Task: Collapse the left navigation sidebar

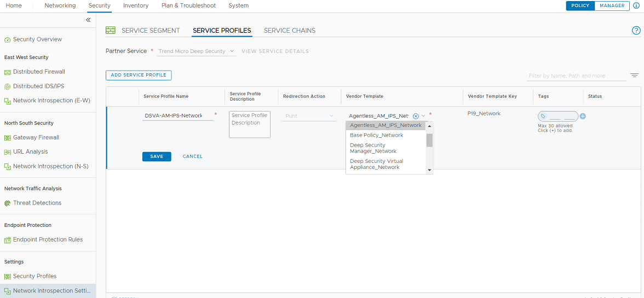Action: tap(88, 20)
